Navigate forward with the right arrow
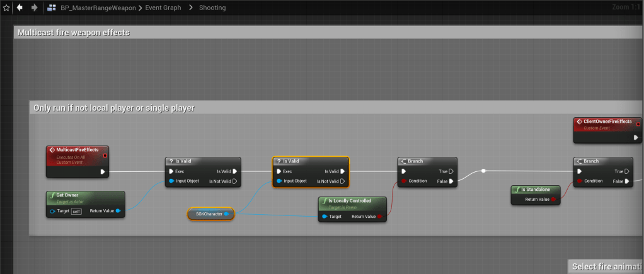644x274 pixels. tap(34, 8)
